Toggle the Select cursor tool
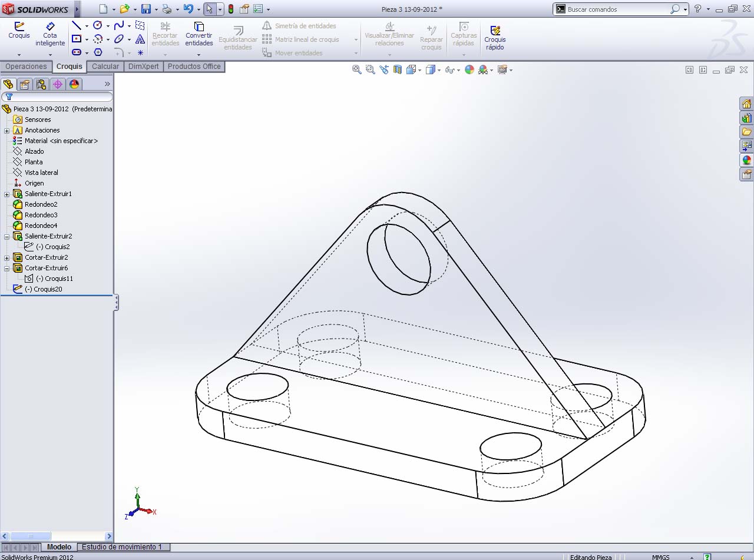 coord(209,9)
